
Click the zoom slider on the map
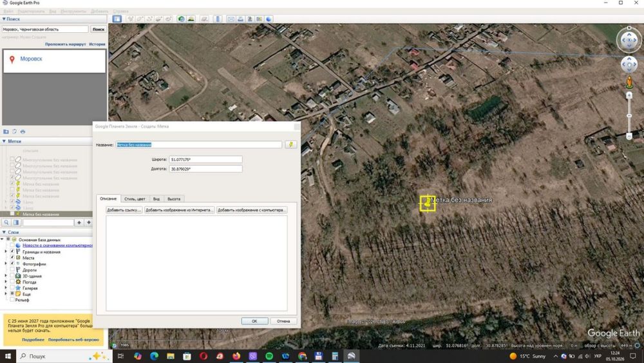pos(629,116)
